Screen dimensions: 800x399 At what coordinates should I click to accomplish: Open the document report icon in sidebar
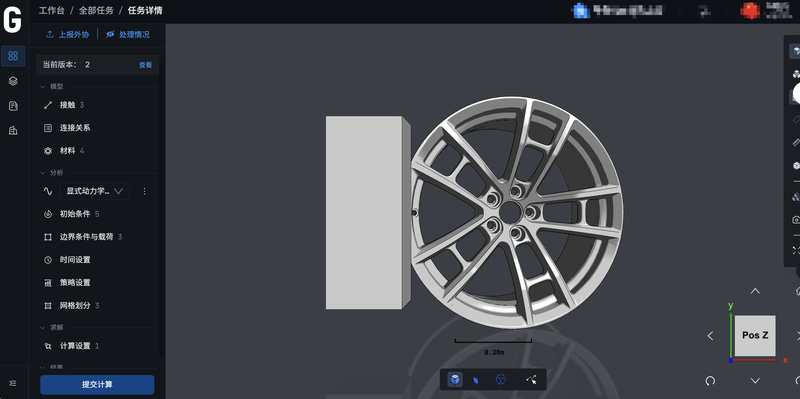[x=13, y=106]
